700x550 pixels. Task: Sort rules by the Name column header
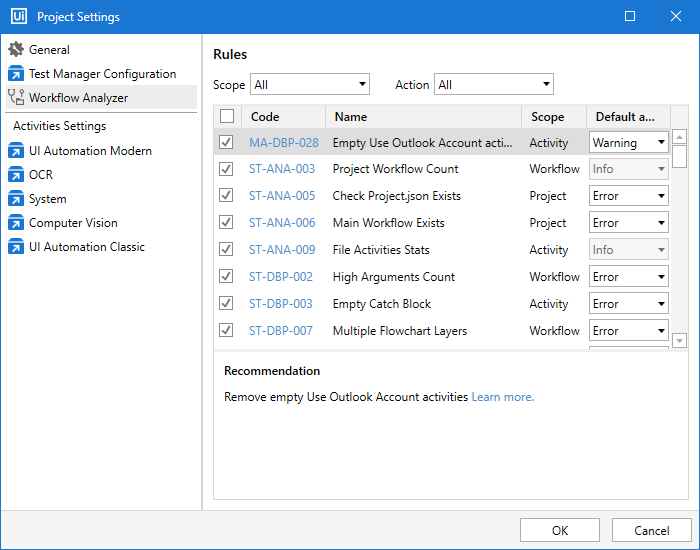(420, 117)
